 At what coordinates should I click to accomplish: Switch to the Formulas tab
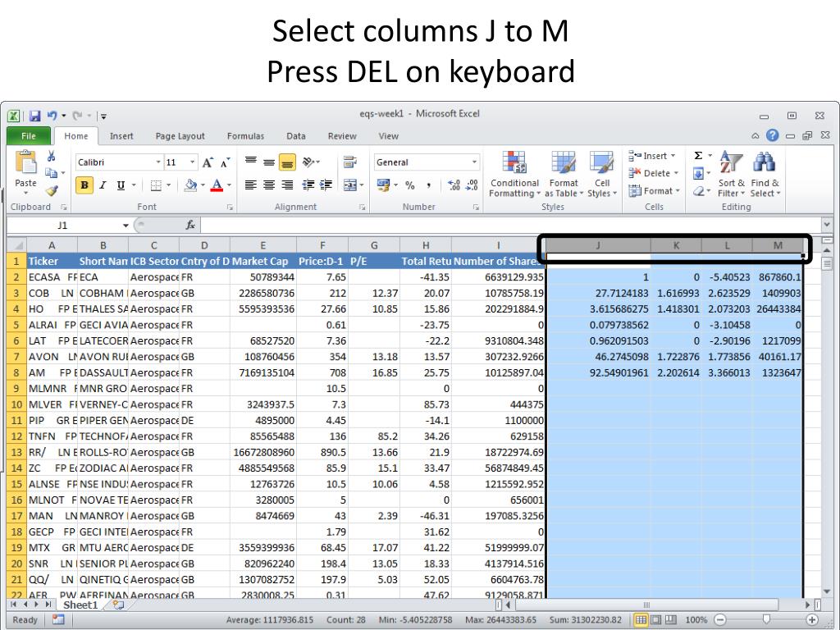tap(245, 136)
